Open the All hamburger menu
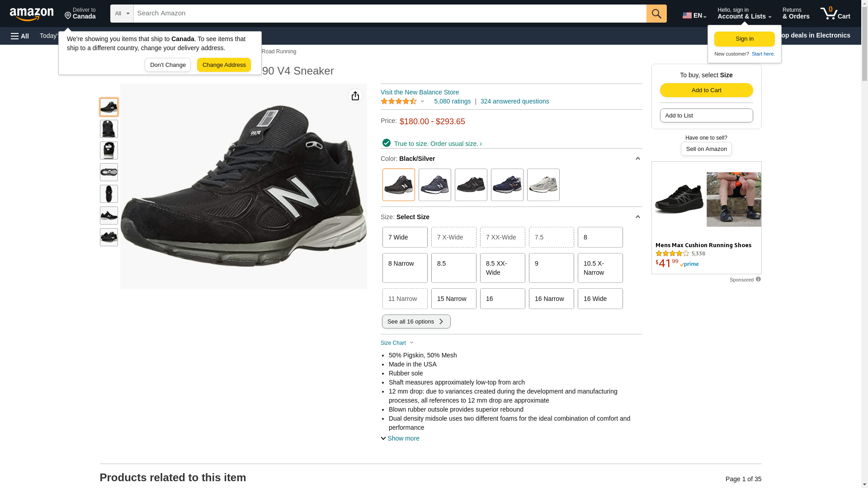Image resolution: width=868 pixels, height=488 pixels. [20, 36]
